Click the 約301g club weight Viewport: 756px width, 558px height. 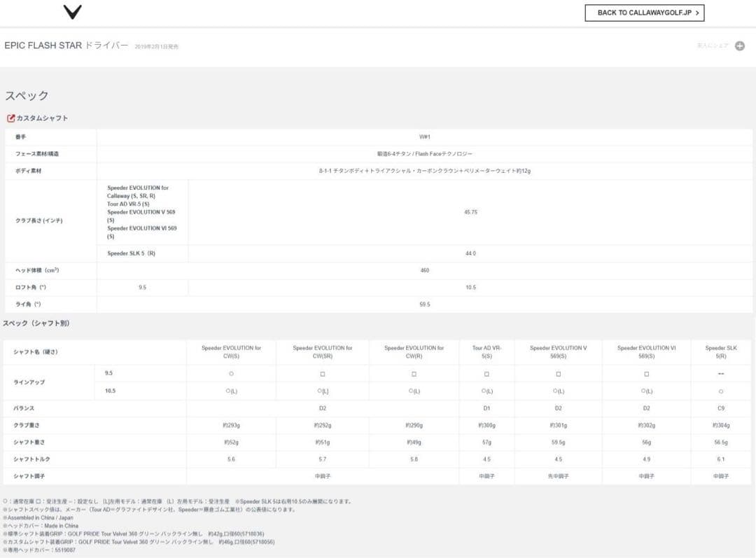click(x=558, y=426)
